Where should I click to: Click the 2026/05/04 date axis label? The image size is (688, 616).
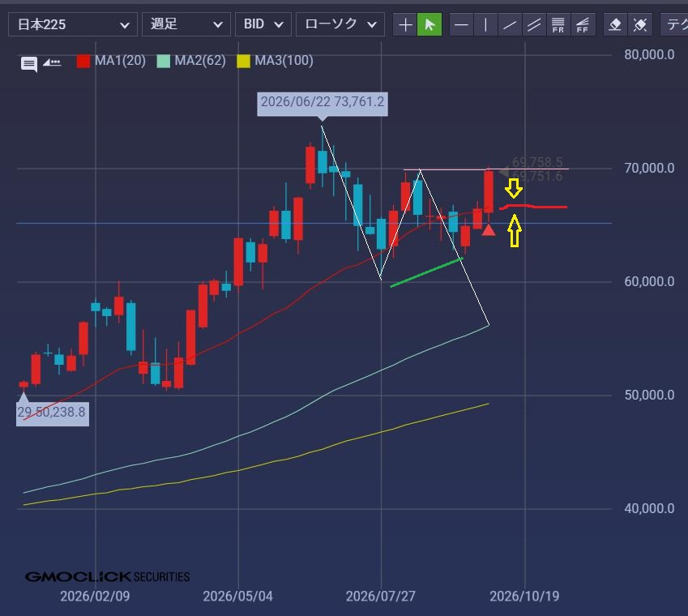pyautogui.click(x=237, y=597)
